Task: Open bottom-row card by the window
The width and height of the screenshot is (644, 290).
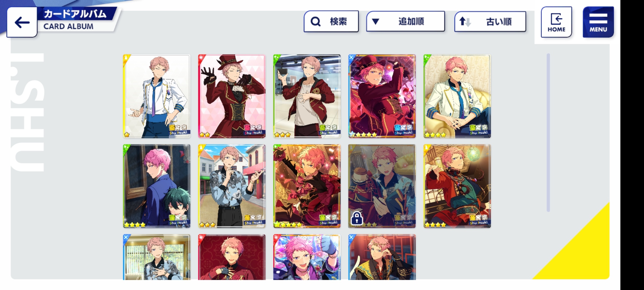Action: tap(157, 257)
